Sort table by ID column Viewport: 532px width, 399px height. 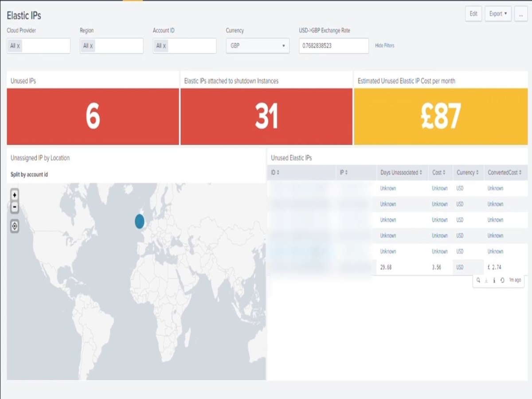pyautogui.click(x=275, y=172)
